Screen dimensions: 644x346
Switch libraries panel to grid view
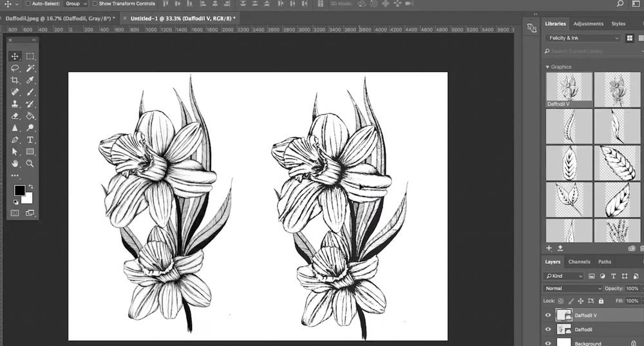click(x=630, y=38)
